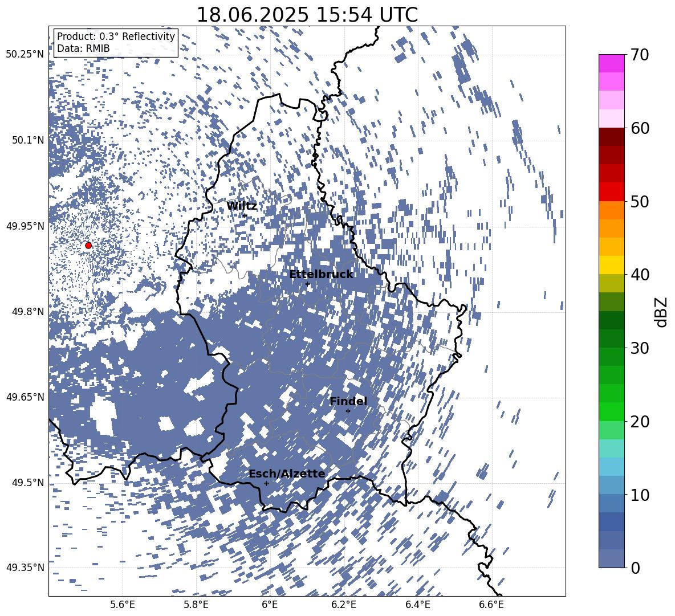Click the title 18.06.2025 15:54 UTC
675x616 pixels.
coord(307,15)
